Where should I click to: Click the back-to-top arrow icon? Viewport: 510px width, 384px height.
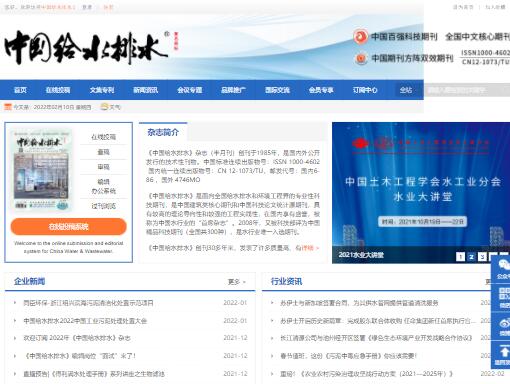click(x=504, y=352)
